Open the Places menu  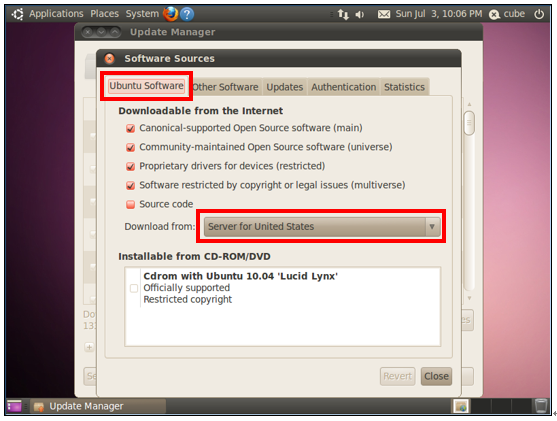click(x=104, y=14)
